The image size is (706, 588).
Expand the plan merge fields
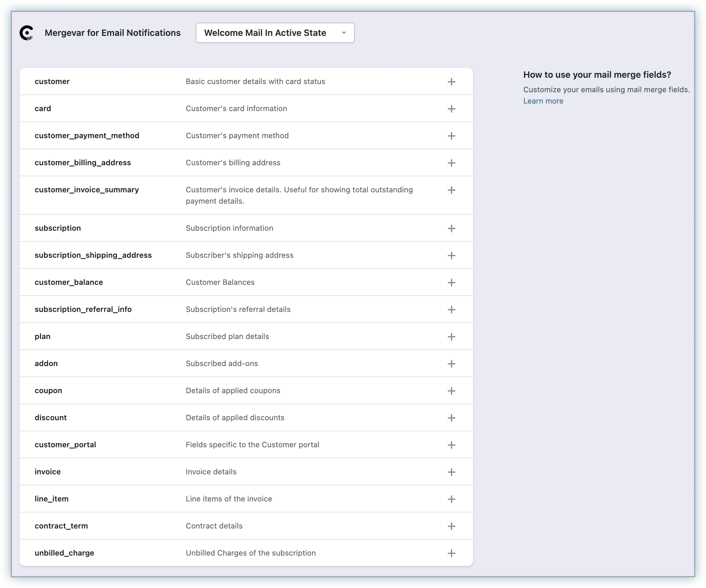coord(451,337)
